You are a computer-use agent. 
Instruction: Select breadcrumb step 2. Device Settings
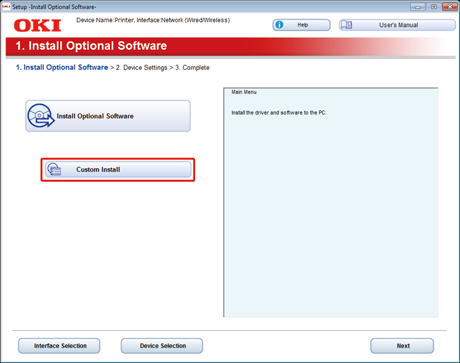coord(141,68)
